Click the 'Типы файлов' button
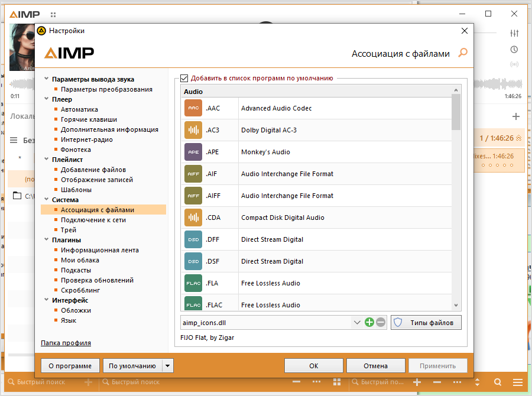This screenshot has height=396, width=532. click(426, 323)
